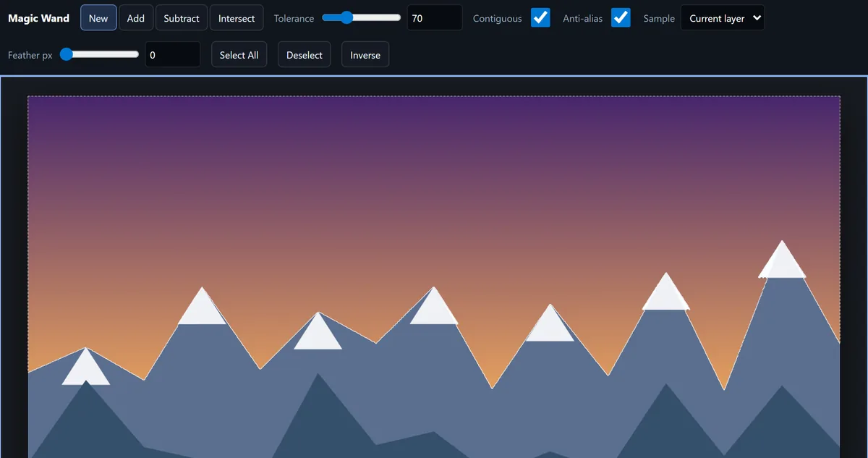Click the "Tolerance" label

point(294,19)
